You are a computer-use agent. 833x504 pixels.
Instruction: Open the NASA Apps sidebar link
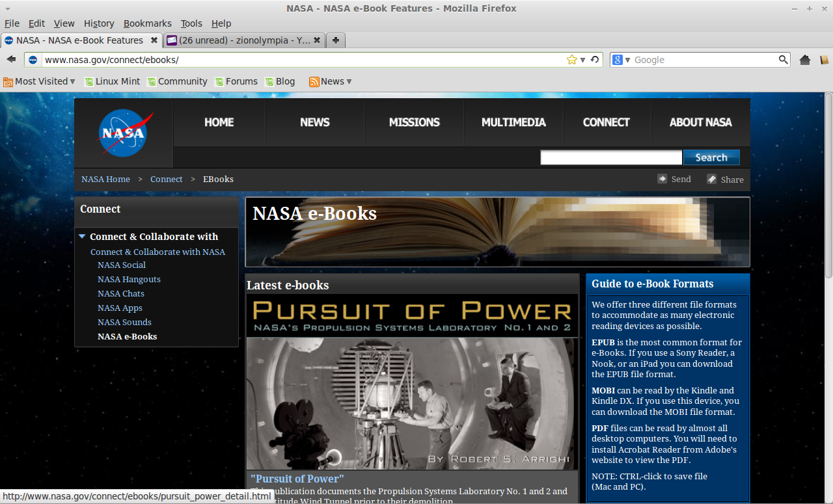coord(120,308)
